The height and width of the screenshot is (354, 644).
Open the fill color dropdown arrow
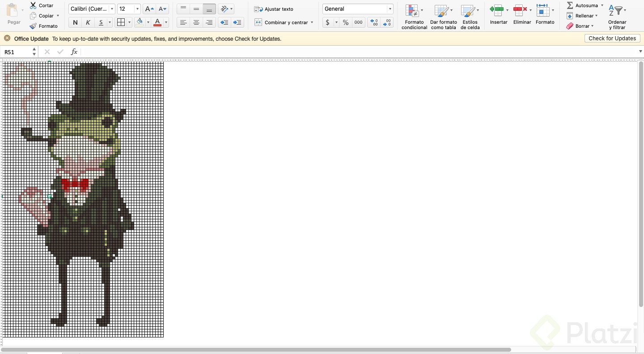[x=148, y=22]
